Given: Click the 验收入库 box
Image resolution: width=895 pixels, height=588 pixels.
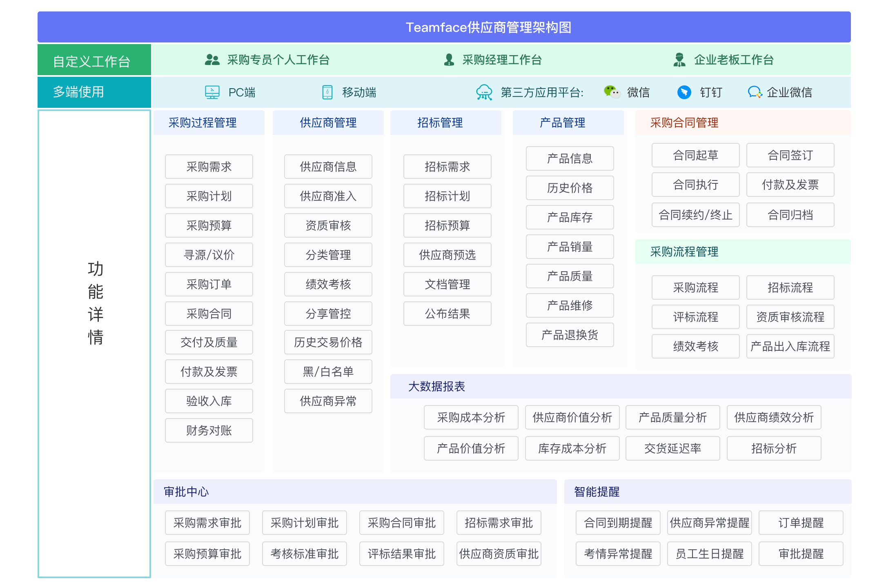Looking at the screenshot, I should click(209, 401).
